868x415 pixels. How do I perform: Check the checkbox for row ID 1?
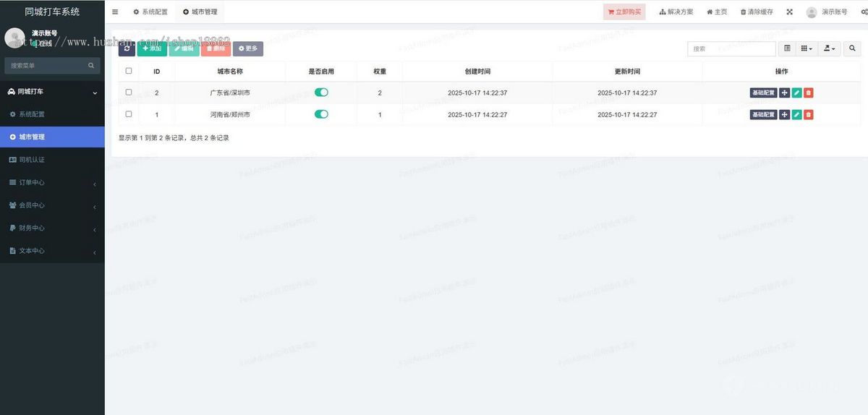129,114
